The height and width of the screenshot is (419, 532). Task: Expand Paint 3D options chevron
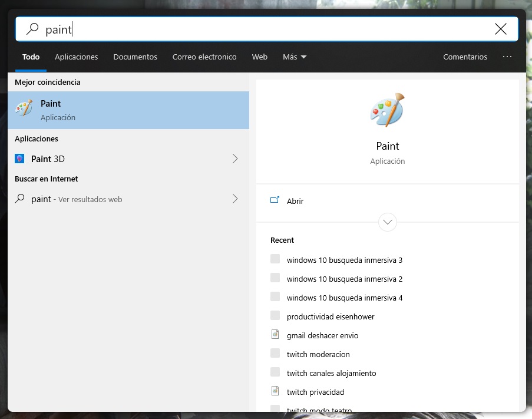point(235,159)
